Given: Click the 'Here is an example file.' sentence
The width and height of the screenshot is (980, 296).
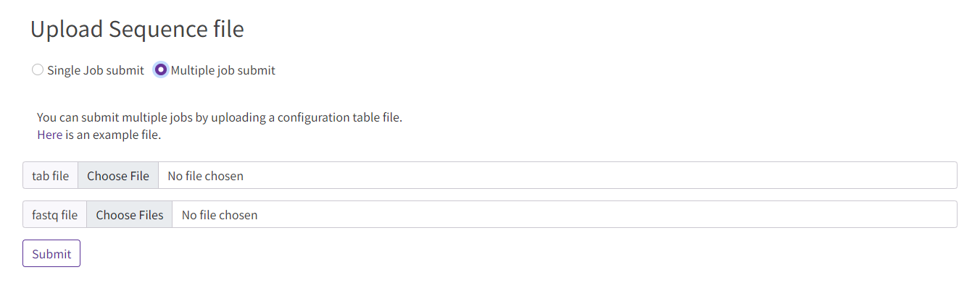Looking at the screenshot, I should 99,135.
